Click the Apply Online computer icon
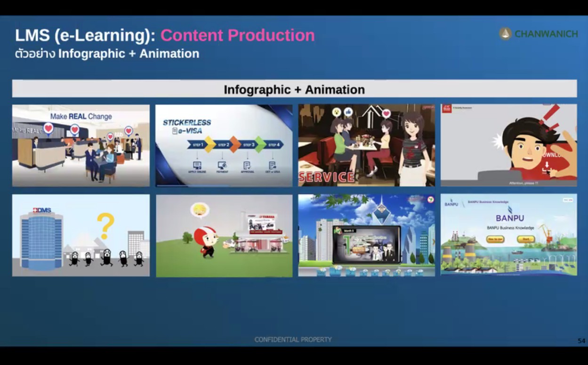 click(x=197, y=165)
